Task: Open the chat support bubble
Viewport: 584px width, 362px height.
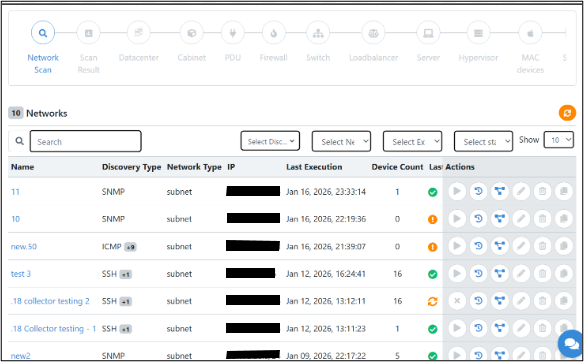Action: click(571, 344)
